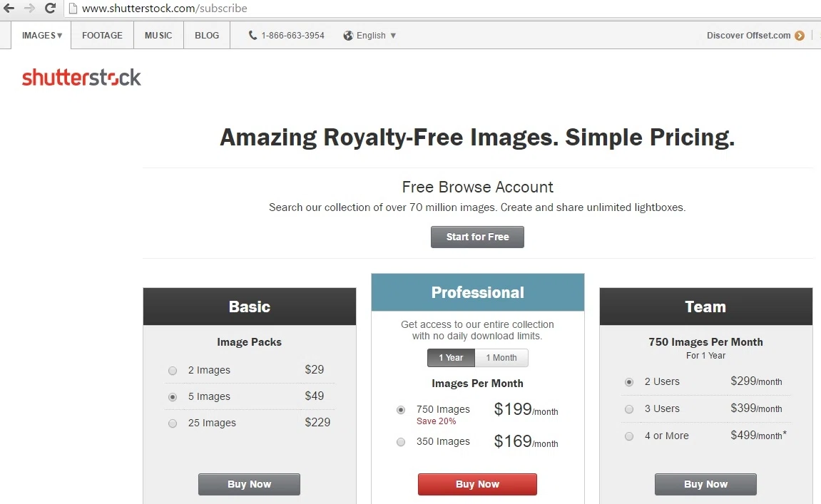Click the Free Browse Account heading

(x=477, y=187)
